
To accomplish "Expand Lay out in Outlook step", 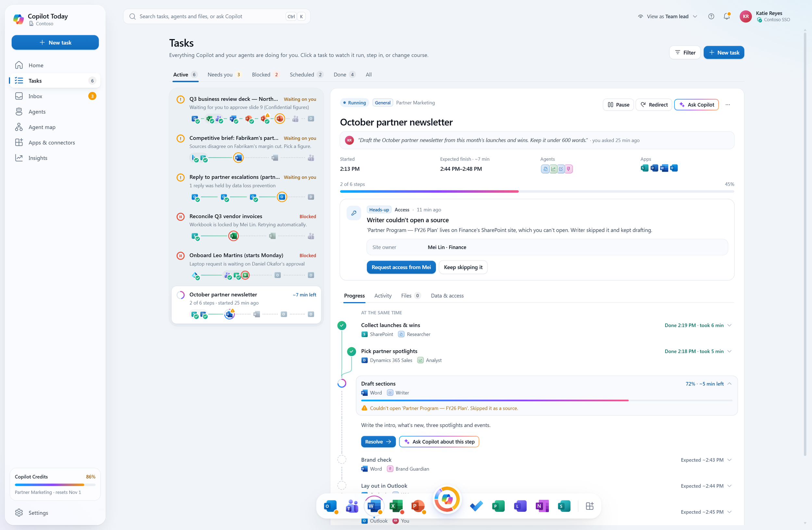I will (x=730, y=485).
